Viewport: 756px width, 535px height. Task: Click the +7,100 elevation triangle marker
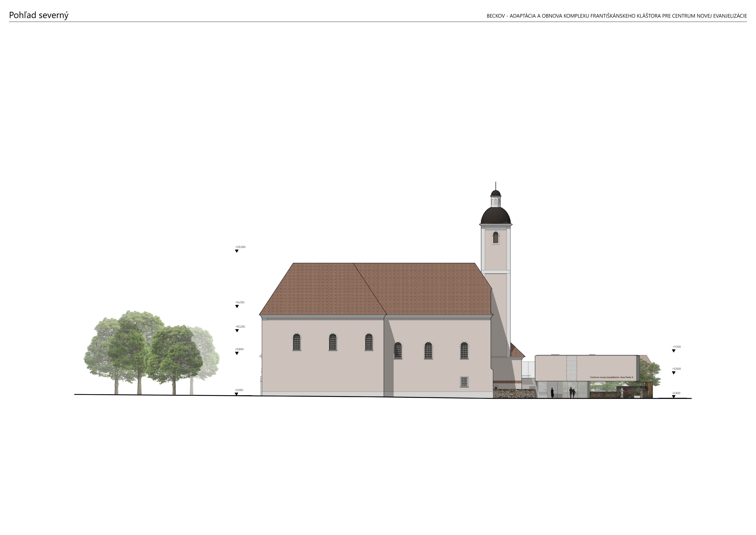click(x=674, y=351)
